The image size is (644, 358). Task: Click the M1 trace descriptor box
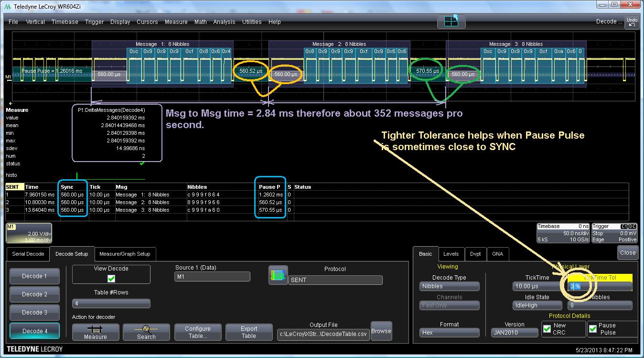tap(29, 233)
